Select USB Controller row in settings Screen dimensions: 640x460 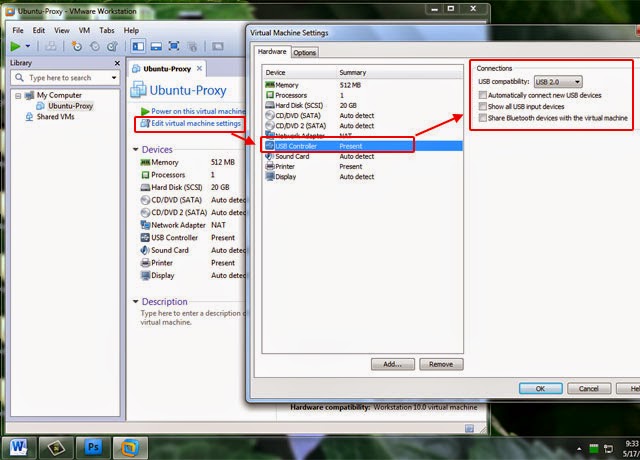tap(362, 146)
